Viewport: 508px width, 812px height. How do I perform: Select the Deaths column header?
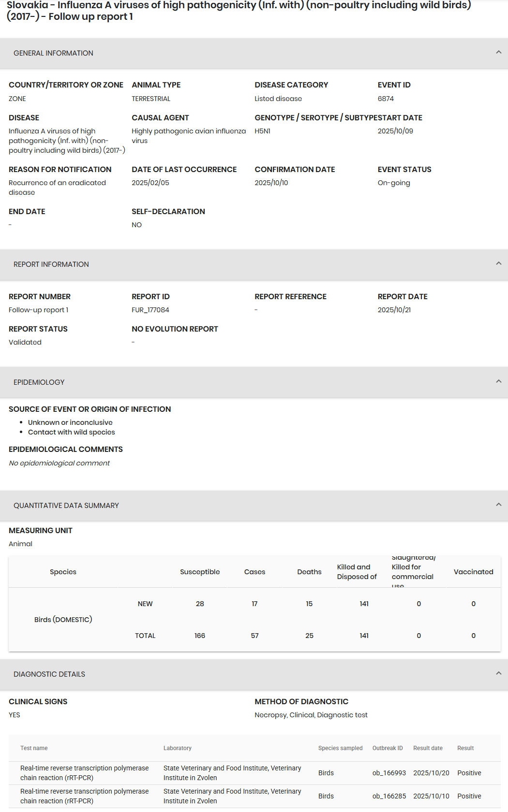pyautogui.click(x=309, y=572)
